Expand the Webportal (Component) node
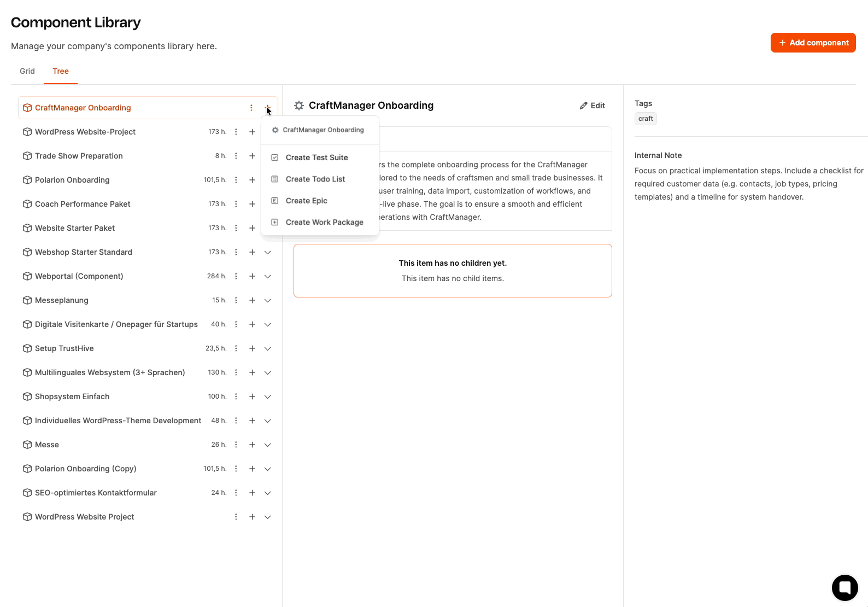 268,276
